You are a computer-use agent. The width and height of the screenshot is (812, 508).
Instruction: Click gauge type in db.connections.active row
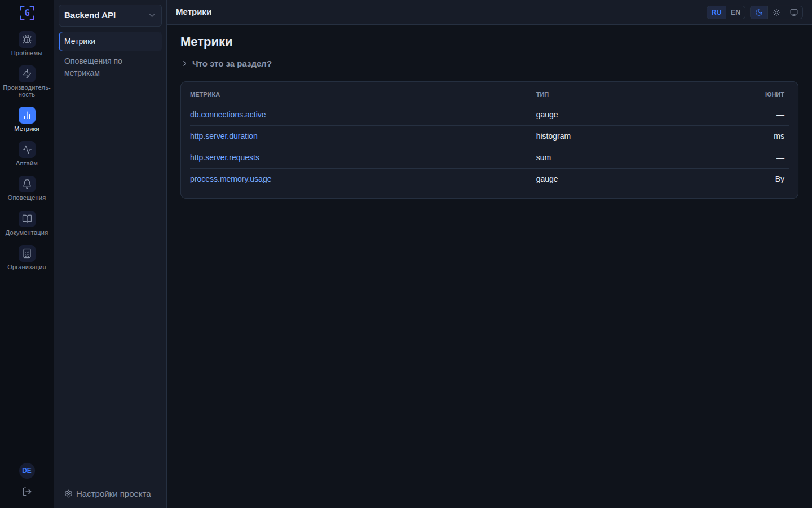547,115
